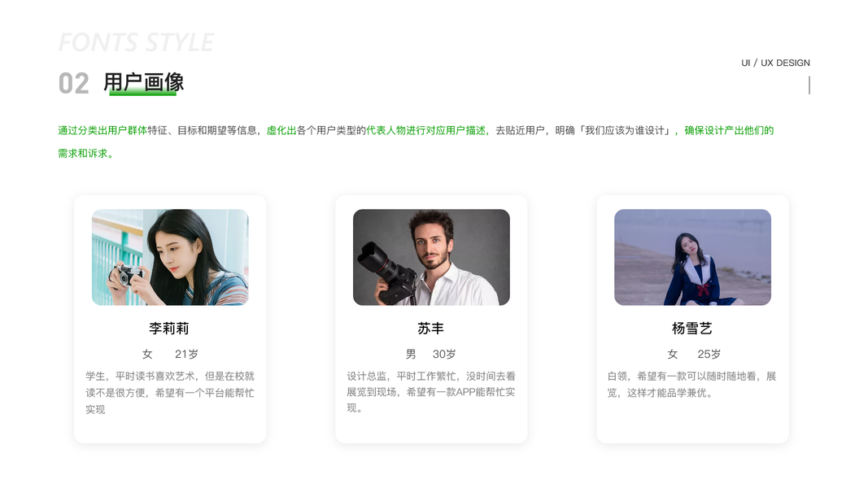Image resolution: width=868 pixels, height=488 pixels.
Task: Click Li Lili's photo with camera
Action: pos(170,257)
